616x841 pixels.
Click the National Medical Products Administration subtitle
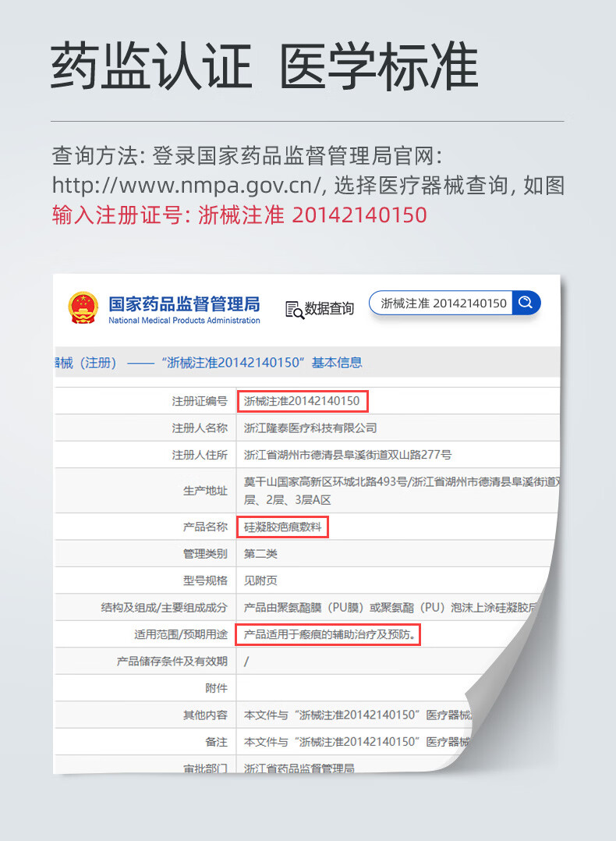click(x=184, y=320)
